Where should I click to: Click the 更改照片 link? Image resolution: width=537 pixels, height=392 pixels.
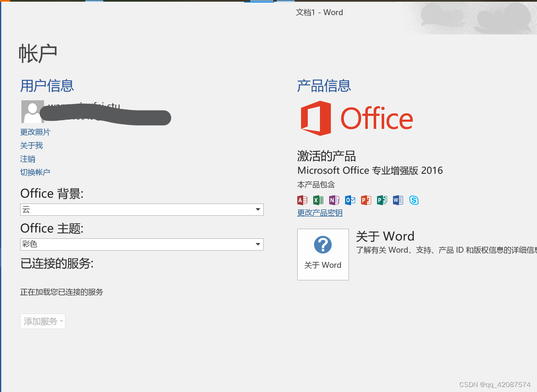pyautogui.click(x=35, y=132)
